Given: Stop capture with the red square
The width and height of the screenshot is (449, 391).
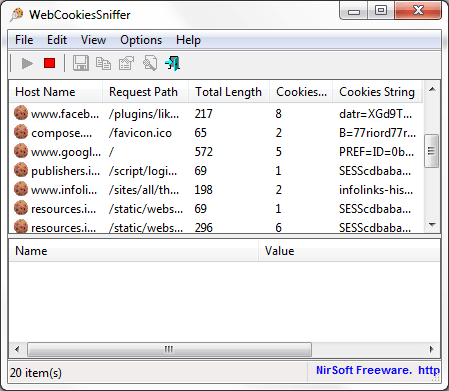Looking at the screenshot, I should 49,63.
